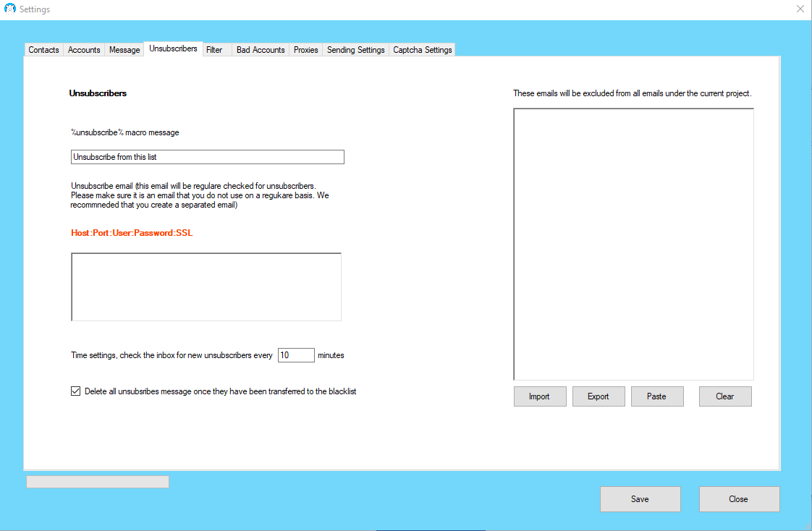
Task: Close the Settings window with X
Action: point(800,9)
